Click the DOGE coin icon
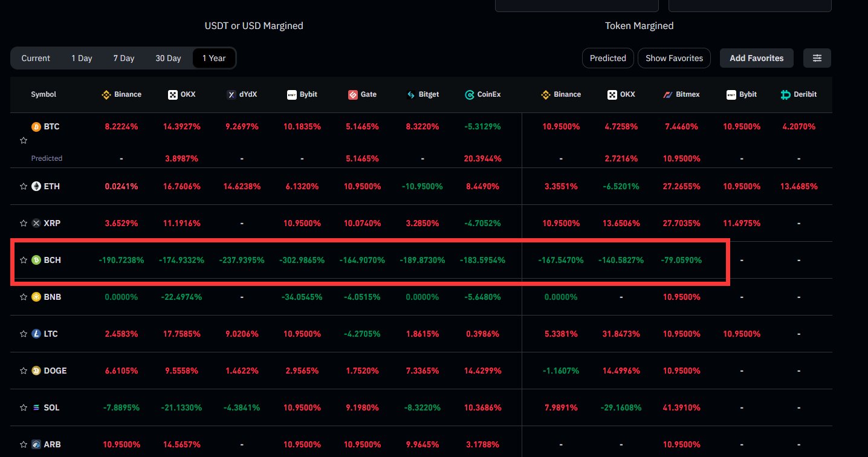Viewport: 868px width, 457px height. click(36, 371)
